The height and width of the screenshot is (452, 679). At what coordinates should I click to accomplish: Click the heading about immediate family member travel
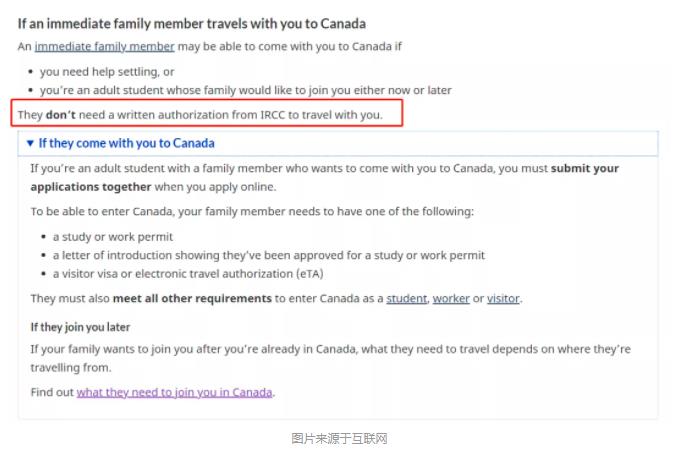191,23
